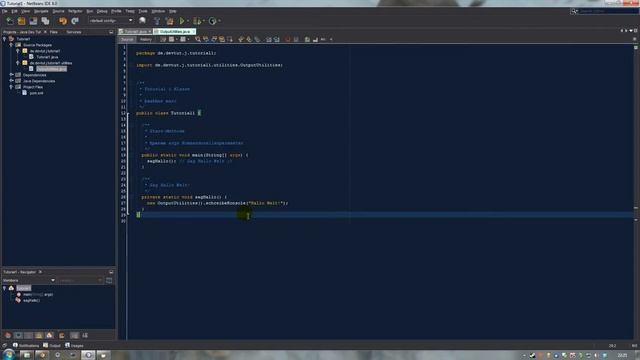Click the Open Project toolbar icon
Image resolution: width=640 pixels, height=360 pixels.
click(33, 21)
